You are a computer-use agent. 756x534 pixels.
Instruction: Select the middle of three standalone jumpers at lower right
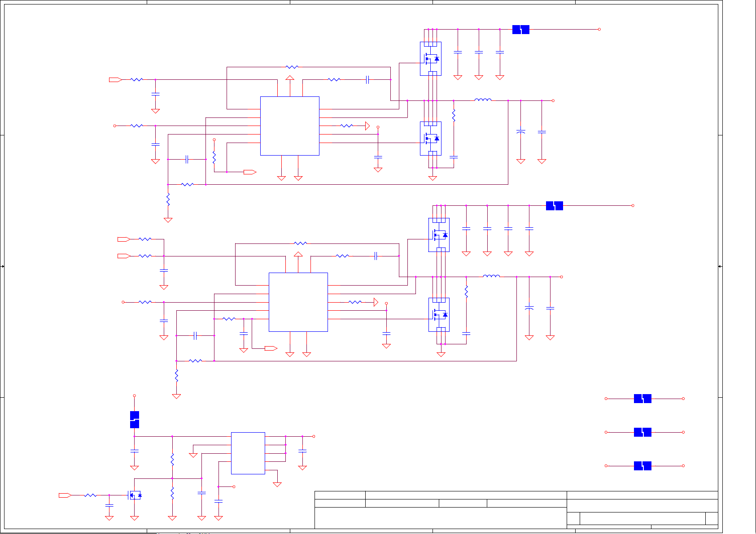coord(642,432)
